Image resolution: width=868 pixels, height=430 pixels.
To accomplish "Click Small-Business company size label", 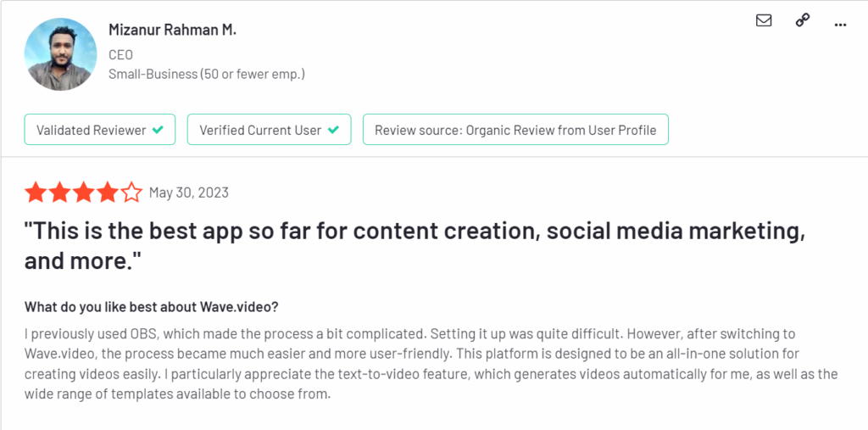I will 207,74.
